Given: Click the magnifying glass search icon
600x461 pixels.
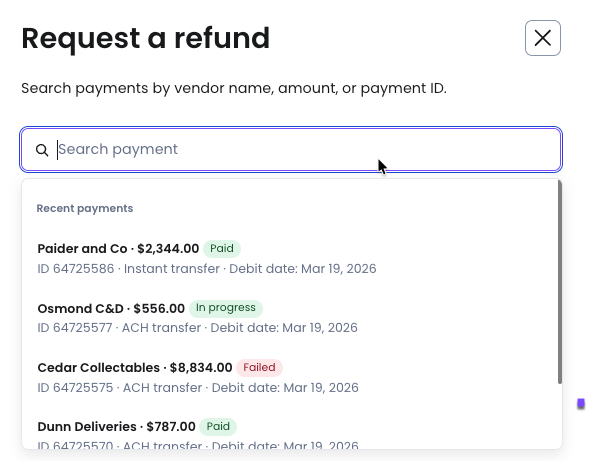Looking at the screenshot, I should tap(42, 151).
